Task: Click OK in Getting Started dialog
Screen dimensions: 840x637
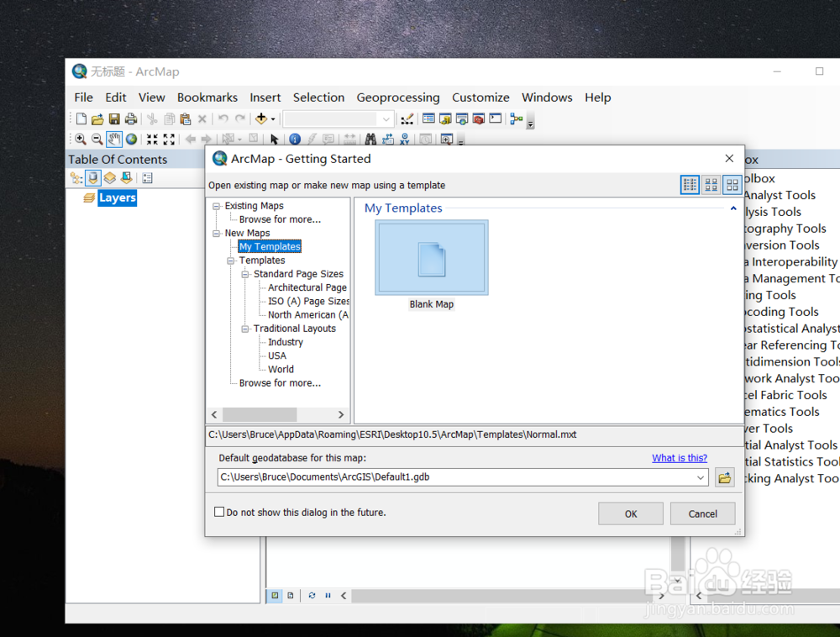Action: click(x=631, y=513)
